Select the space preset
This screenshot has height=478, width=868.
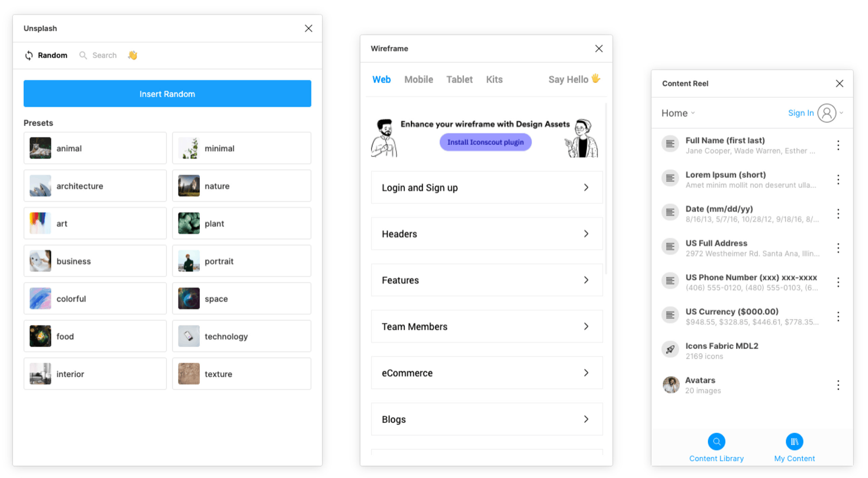click(242, 298)
